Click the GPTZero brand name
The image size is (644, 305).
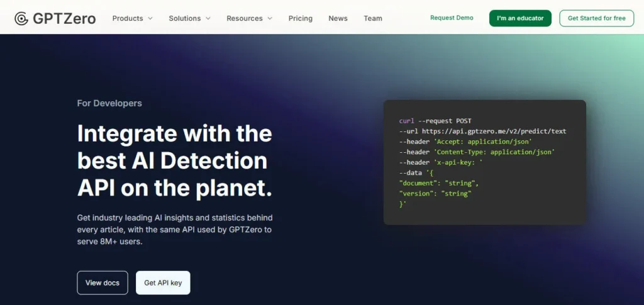point(64,18)
